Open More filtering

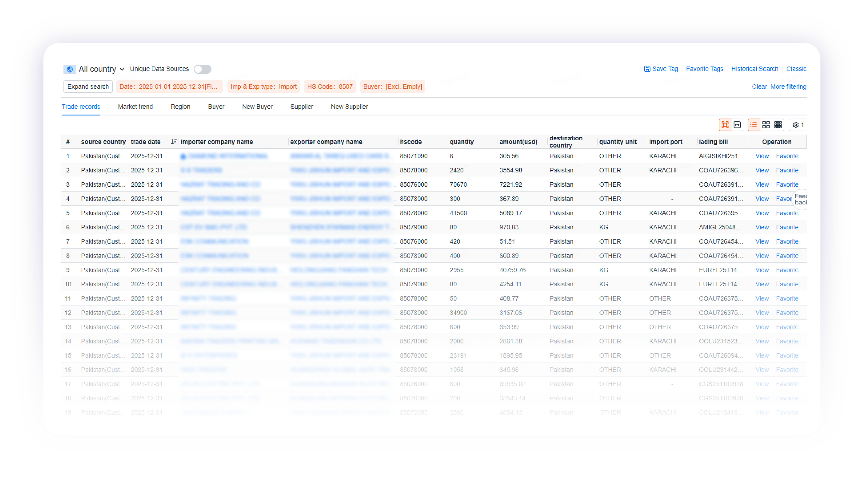coord(788,87)
